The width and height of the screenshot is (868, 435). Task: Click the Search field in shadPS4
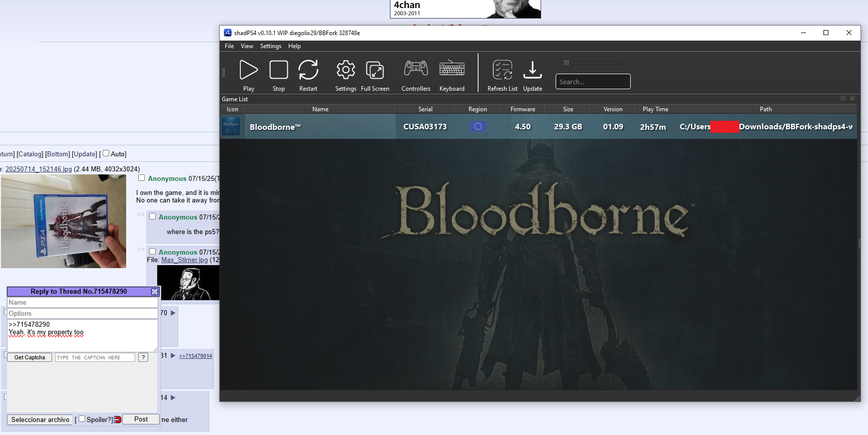click(x=593, y=82)
